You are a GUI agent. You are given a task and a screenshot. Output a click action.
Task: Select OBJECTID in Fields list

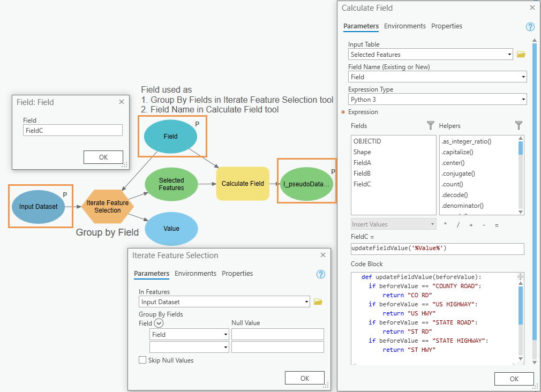[x=367, y=141]
